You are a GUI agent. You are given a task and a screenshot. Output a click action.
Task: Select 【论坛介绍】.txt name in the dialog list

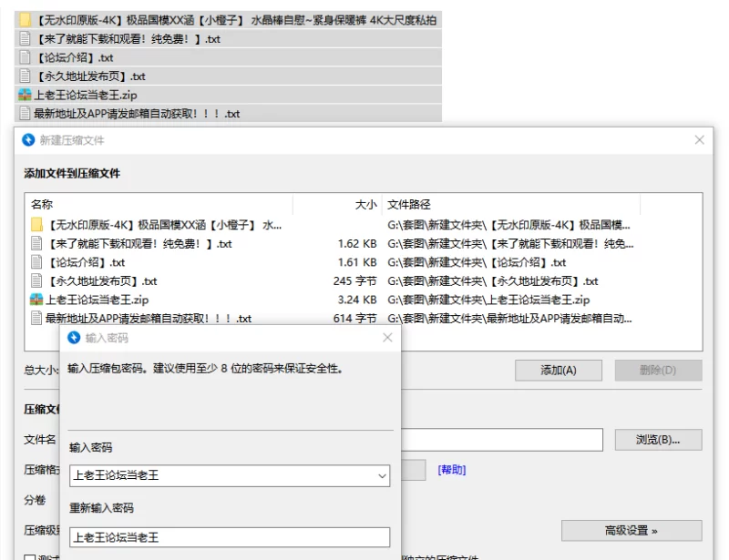pos(86,262)
